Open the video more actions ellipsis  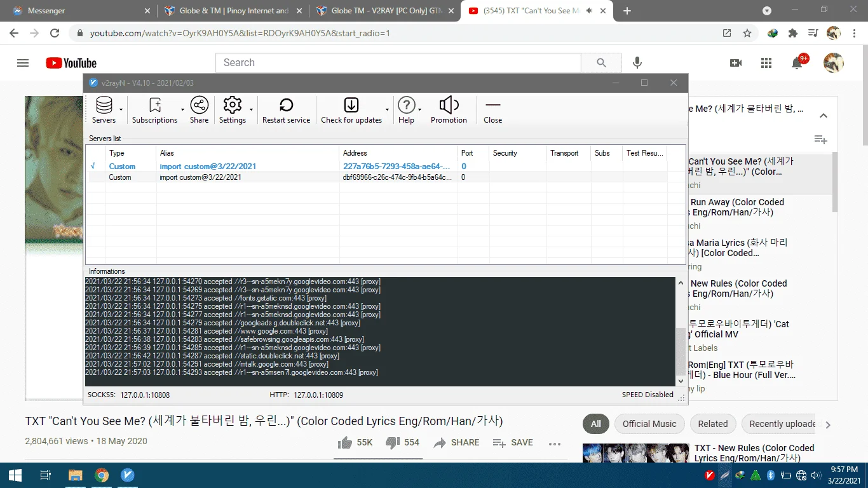(555, 444)
